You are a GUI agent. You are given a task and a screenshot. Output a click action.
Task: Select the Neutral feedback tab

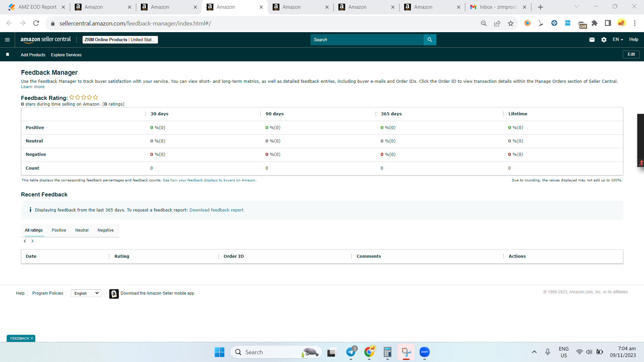coord(82,230)
